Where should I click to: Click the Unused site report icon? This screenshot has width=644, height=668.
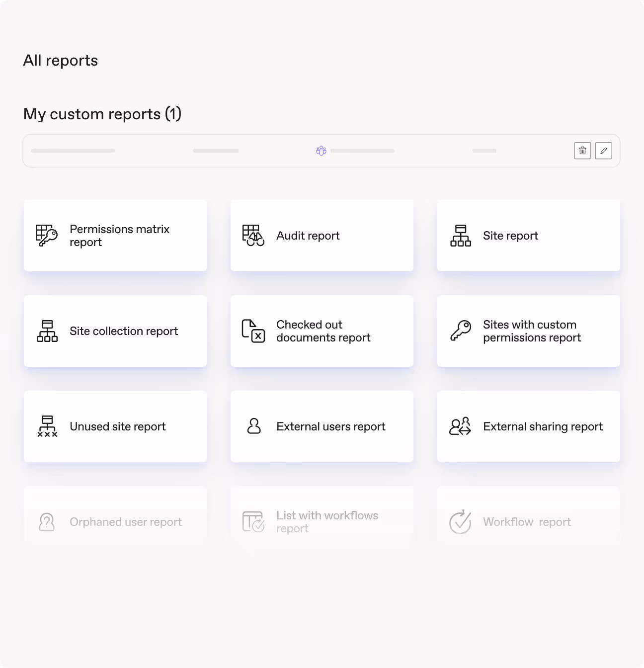[x=47, y=426]
